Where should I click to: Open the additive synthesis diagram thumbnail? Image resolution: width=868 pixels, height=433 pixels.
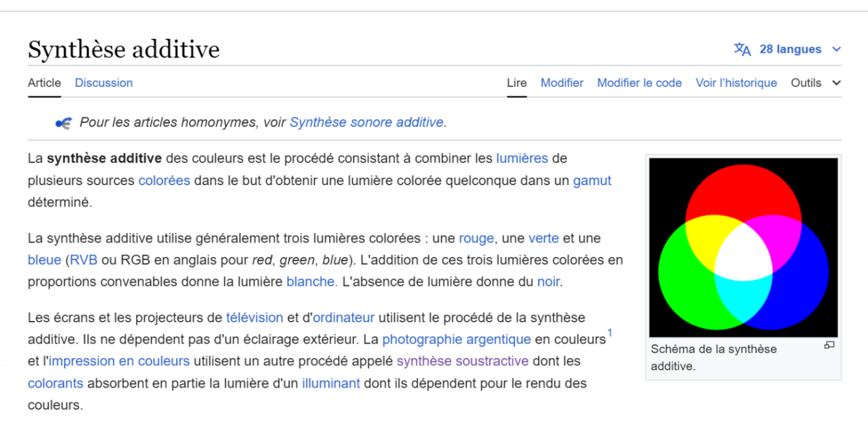tap(743, 247)
